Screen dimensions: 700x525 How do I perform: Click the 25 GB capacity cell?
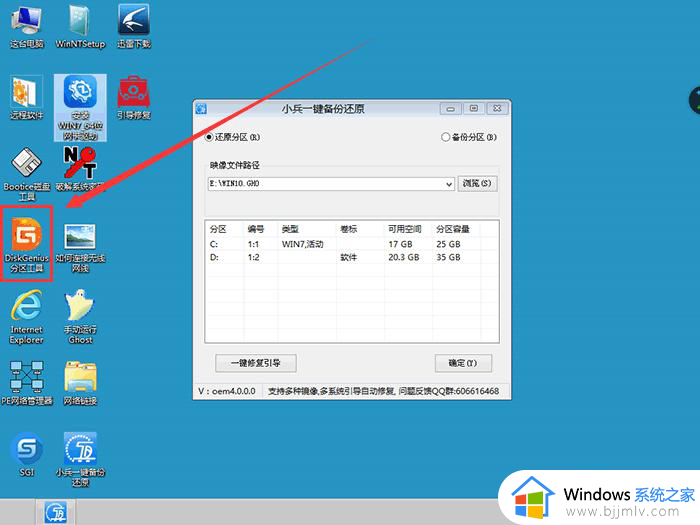448,244
